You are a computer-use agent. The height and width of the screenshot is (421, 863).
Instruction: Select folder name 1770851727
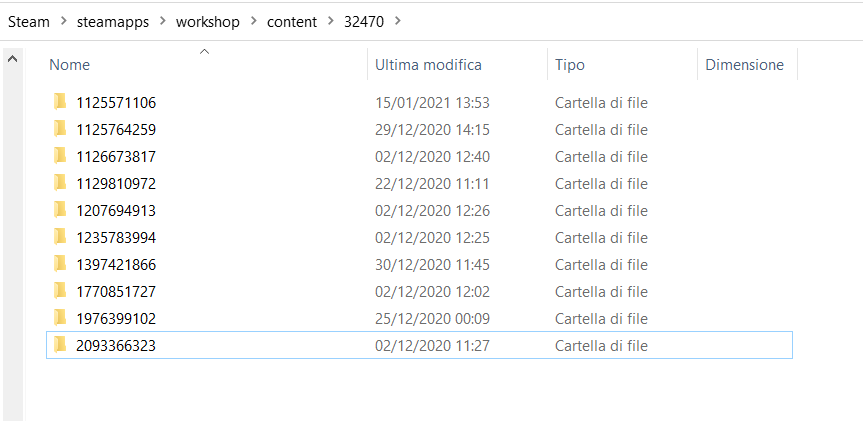pos(116,291)
